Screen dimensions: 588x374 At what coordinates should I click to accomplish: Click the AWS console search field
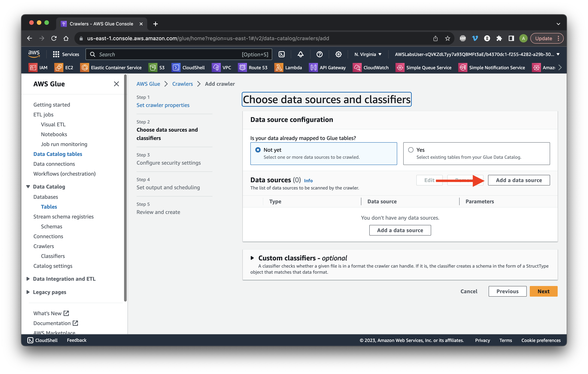coord(179,54)
